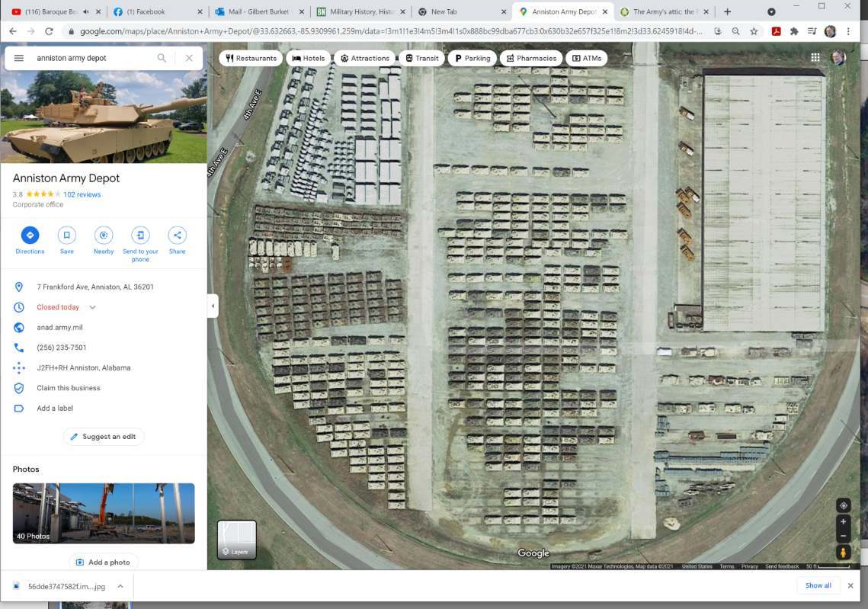Screen dimensions: 868x609
Task: Zoom out the map with minus button
Action: (843, 535)
